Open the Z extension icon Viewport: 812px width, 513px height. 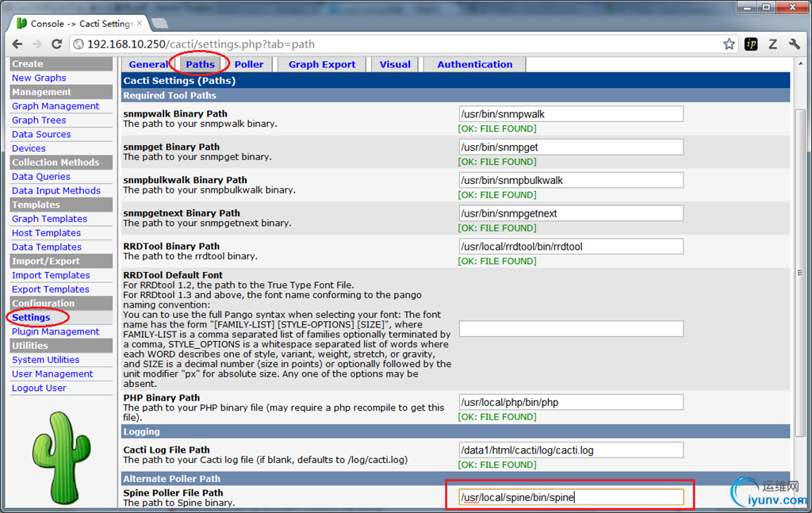[772, 44]
